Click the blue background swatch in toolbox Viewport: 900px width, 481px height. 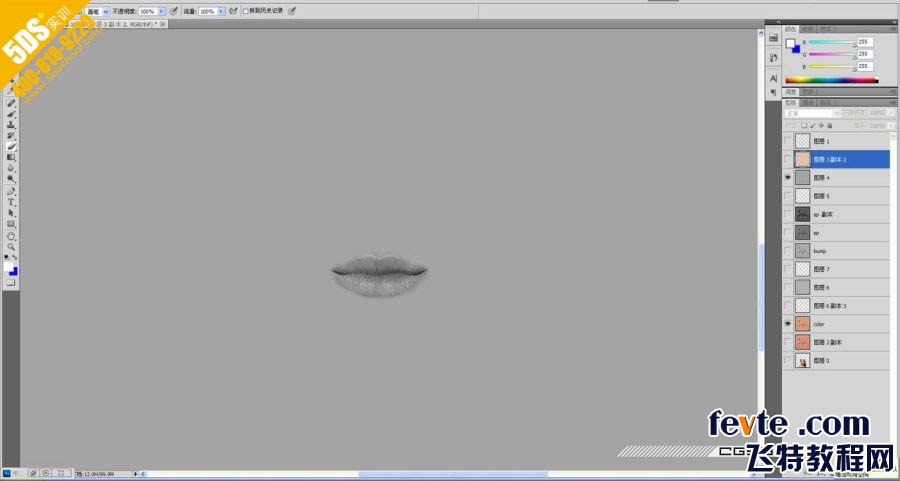pyautogui.click(x=14, y=271)
